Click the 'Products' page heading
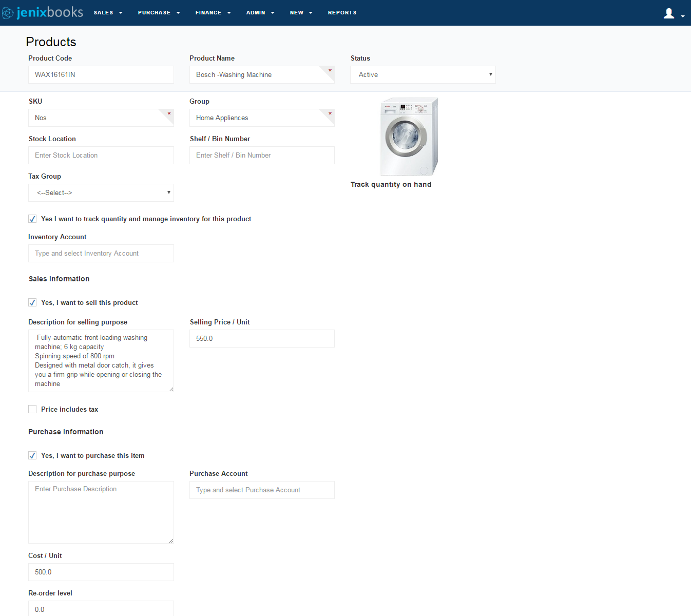The image size is (691, 616). tap(51, 42)
